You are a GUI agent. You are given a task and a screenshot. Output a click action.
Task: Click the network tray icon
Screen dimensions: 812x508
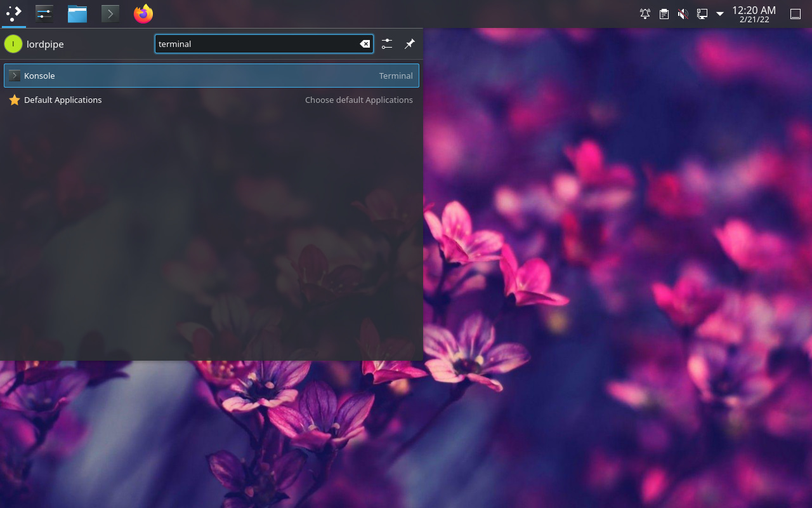point(702,13)
